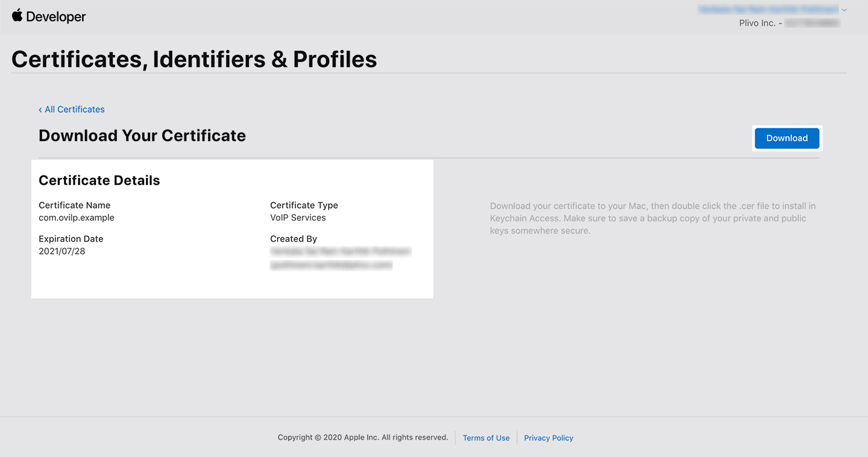Go back to All Certificates
868x457 pixels.
click(75, 109)
